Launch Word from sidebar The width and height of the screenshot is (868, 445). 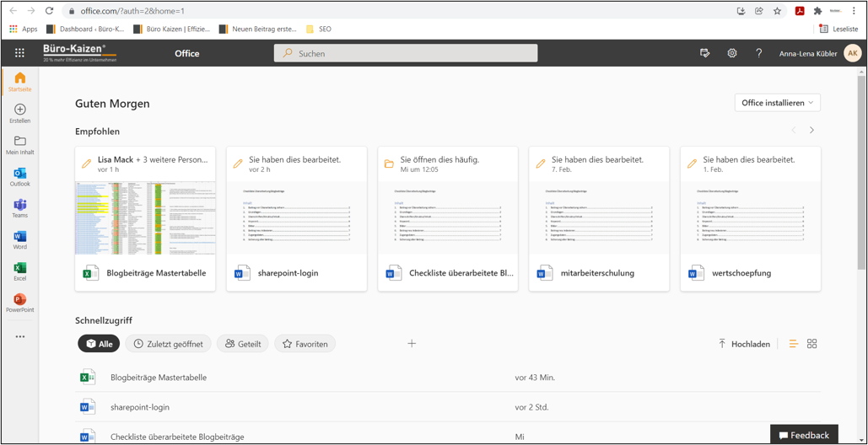(x=20, y=240)
